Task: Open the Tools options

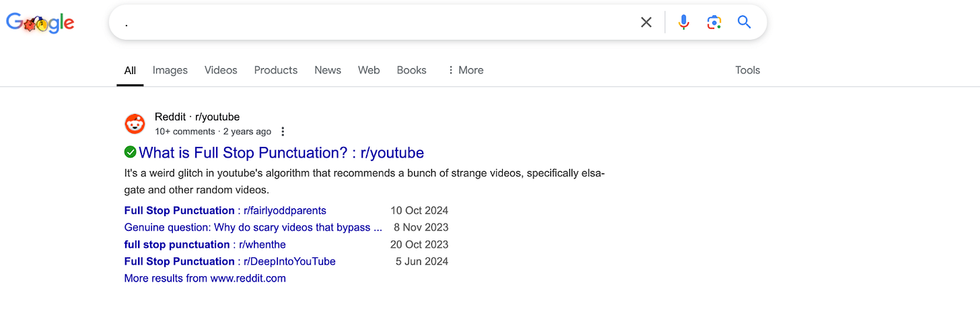Action: 748,70
